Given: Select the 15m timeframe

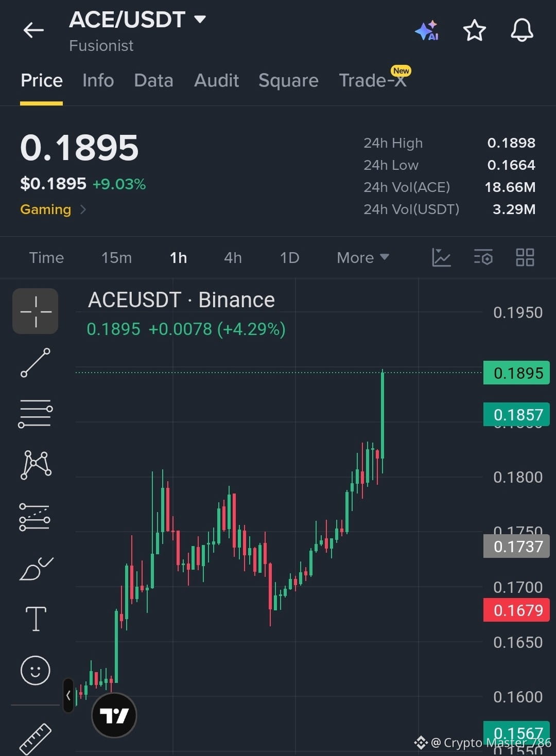Looking at the screenshot, I should (x=116, y=257).
